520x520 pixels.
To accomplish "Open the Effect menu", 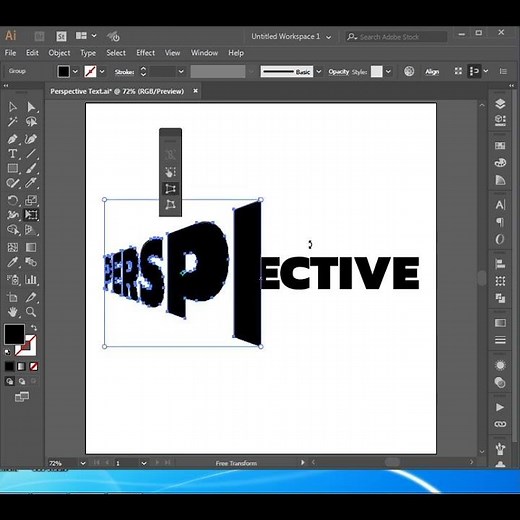I will [x=145, y=53].
